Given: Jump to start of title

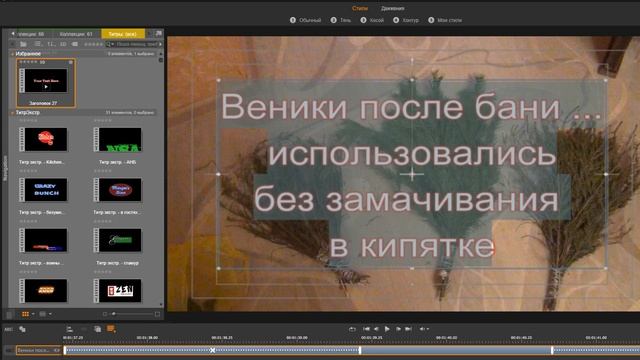Looking at the screenshot, I should point(367,329).
